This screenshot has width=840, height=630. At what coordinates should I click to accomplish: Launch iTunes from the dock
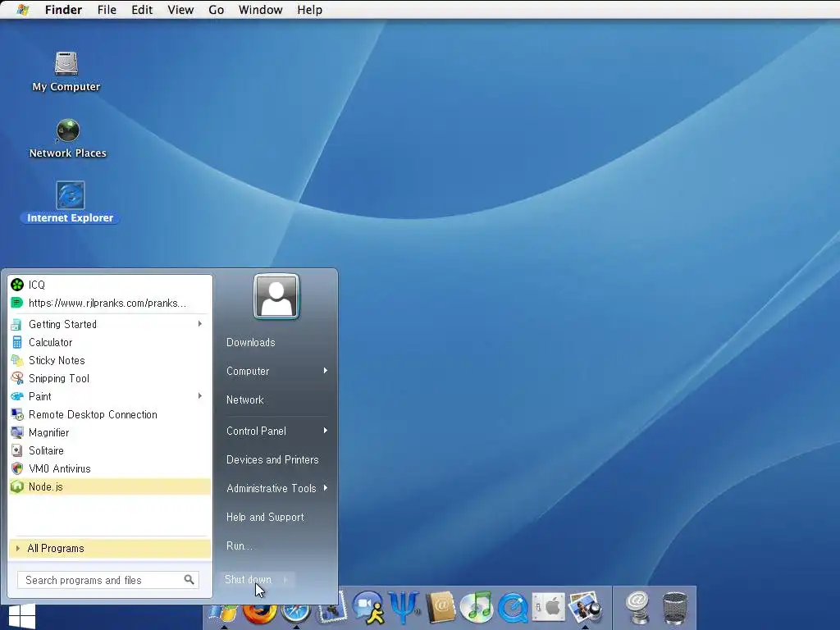[477, 608]
